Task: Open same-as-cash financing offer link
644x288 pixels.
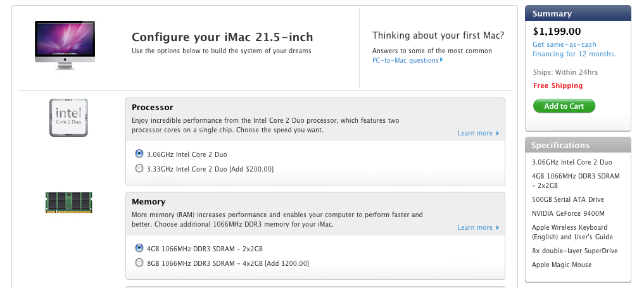Action: (574, 49)
